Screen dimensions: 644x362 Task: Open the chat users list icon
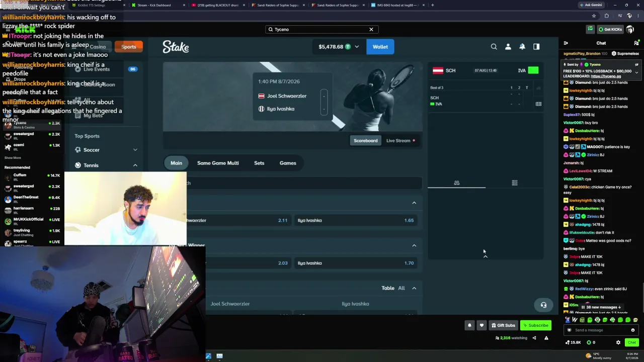click(636, 43)
